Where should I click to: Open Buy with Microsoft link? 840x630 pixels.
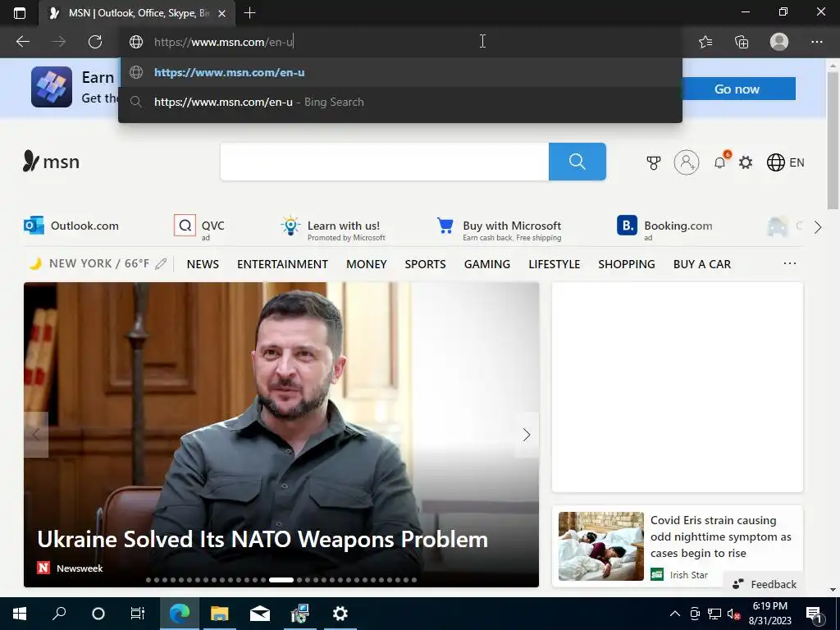coord(499,229)
